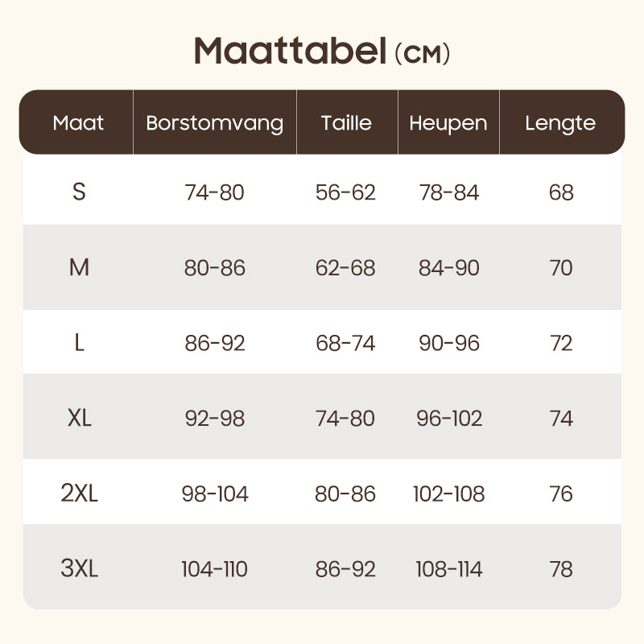
Task: Select size S row label
Action: 79,192
